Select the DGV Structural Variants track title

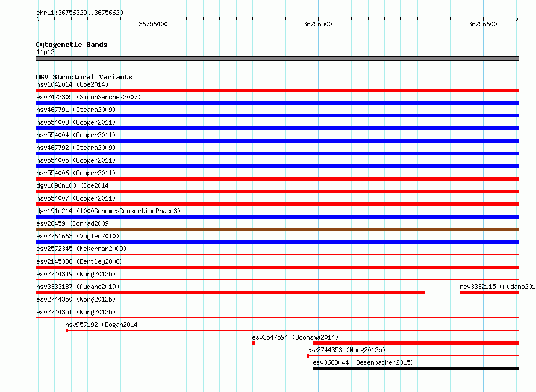[x=84, y=77]
